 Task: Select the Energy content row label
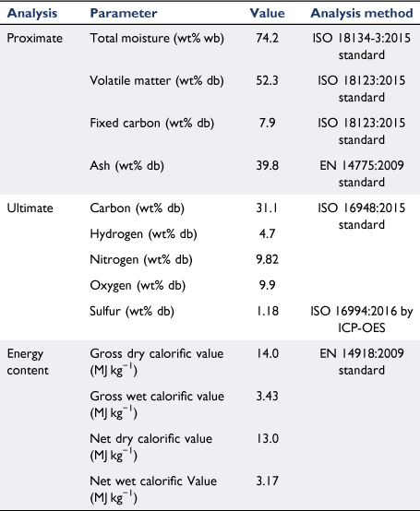[28, 362]
